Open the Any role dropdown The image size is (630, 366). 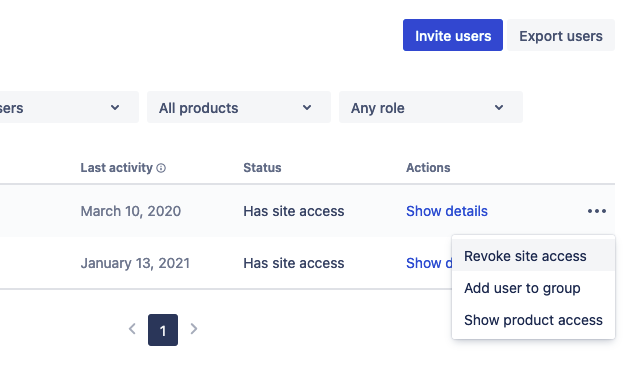point(431,107)
